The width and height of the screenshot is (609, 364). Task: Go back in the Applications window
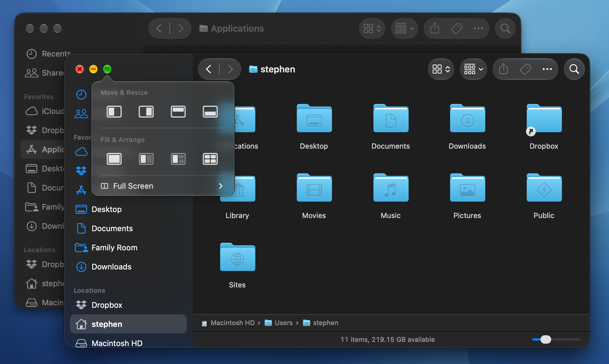coord(159,28)
